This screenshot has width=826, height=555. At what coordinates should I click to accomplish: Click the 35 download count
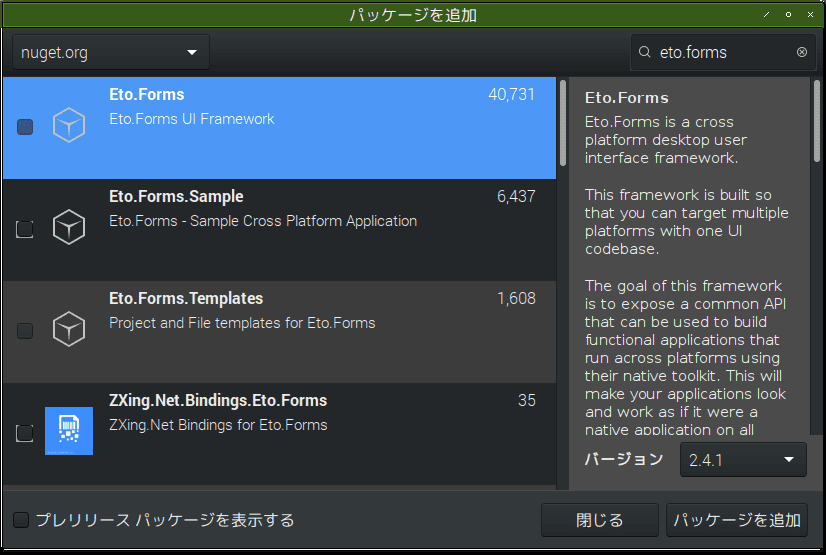pyautogui.click(x=526, y=400)
